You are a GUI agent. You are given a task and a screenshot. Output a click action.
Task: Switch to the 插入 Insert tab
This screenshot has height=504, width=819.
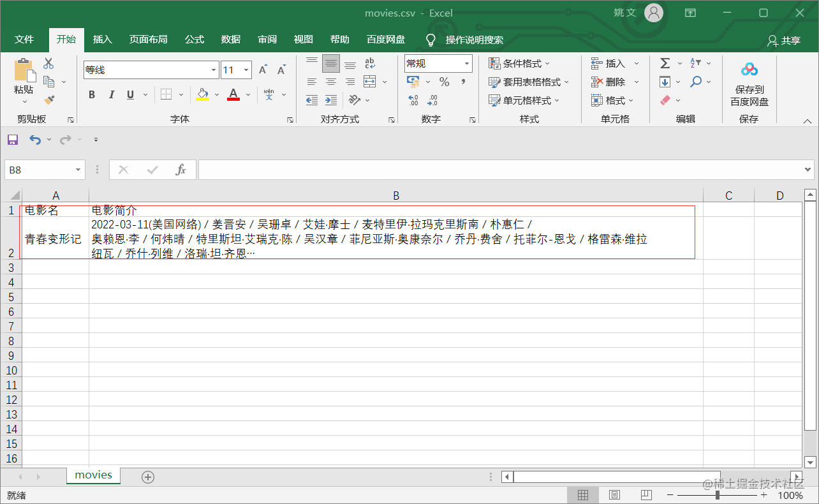(102, 40)
